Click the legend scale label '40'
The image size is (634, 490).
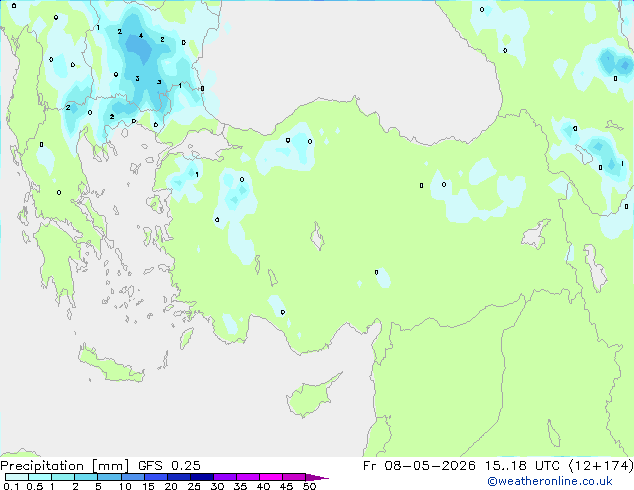tap(263, 486)
